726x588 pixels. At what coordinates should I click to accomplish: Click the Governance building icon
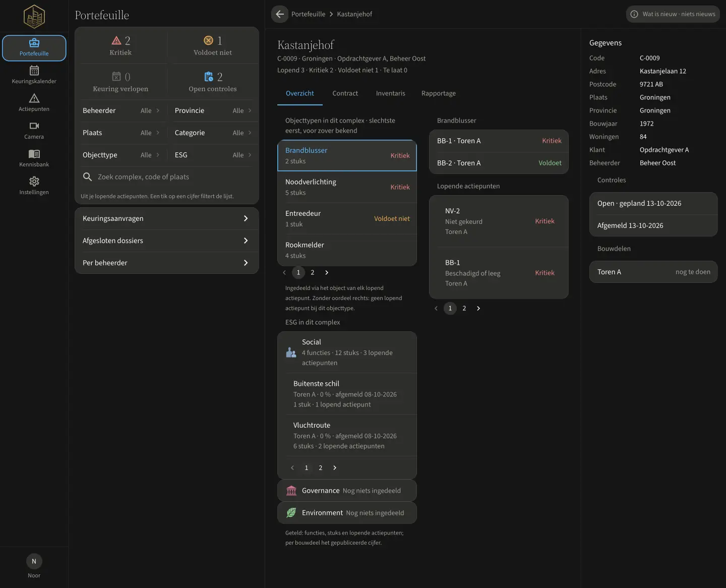point(291,491)
